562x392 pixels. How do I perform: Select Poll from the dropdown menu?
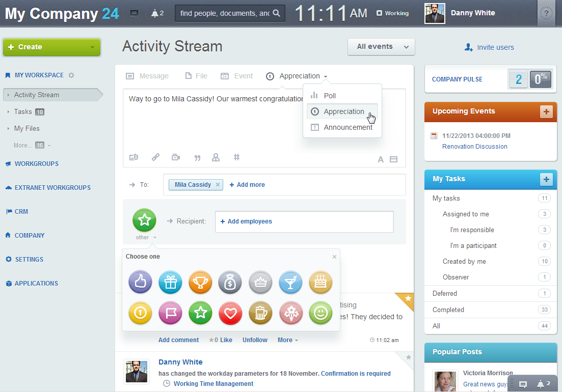click(x=330, y=96)
